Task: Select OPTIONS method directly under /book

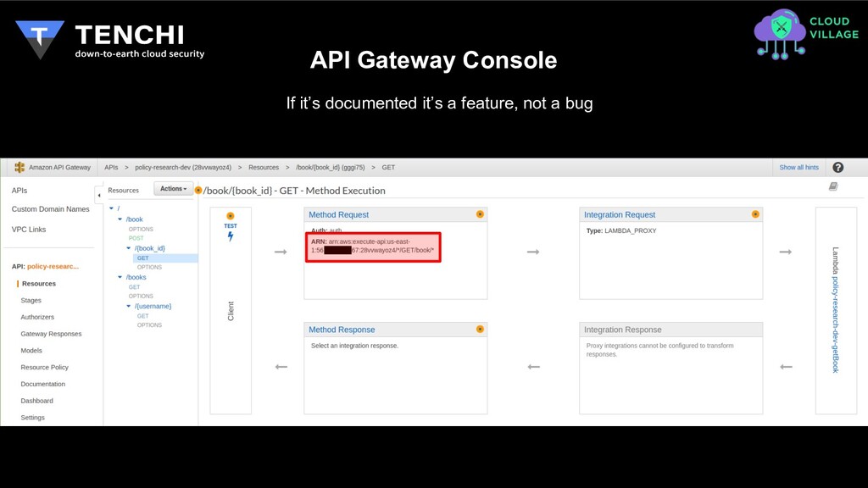Action: (141, 229)
